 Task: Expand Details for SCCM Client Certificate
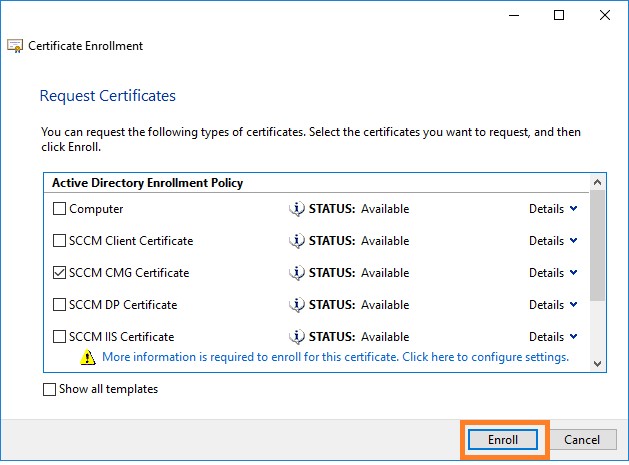pyautogui.click(x=553, y=241)
